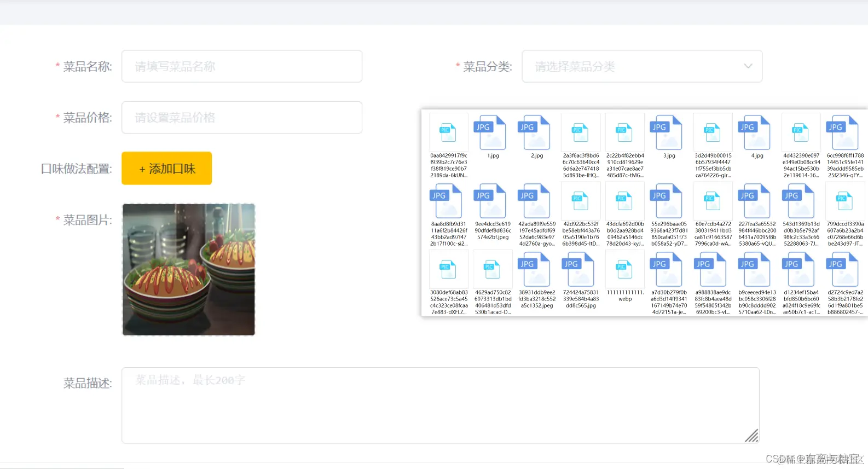The width and height of the screenshot is (868, 469).
Task: Select file icon starting 2a3f6ac3f8bd6
Action: [581, 132]
